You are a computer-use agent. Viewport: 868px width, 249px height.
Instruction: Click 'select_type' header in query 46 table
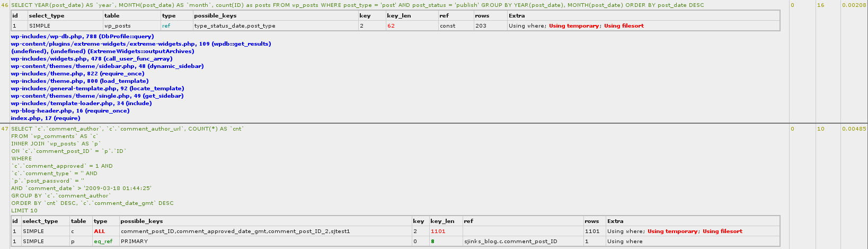(x=47, y=16)
